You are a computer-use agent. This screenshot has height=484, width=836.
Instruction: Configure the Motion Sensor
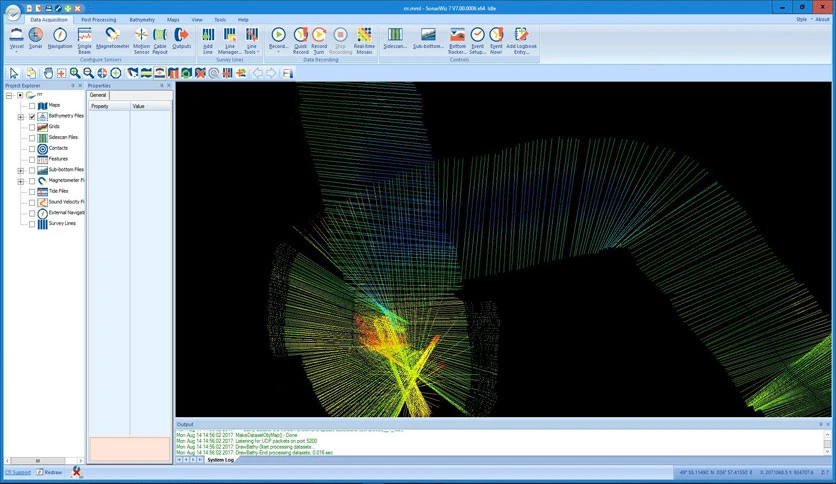click(141, 41)
